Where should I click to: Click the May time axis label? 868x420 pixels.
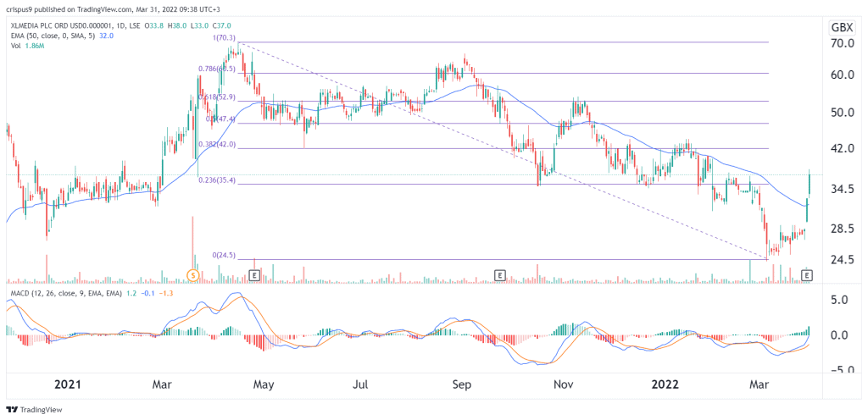coord(263,384)
